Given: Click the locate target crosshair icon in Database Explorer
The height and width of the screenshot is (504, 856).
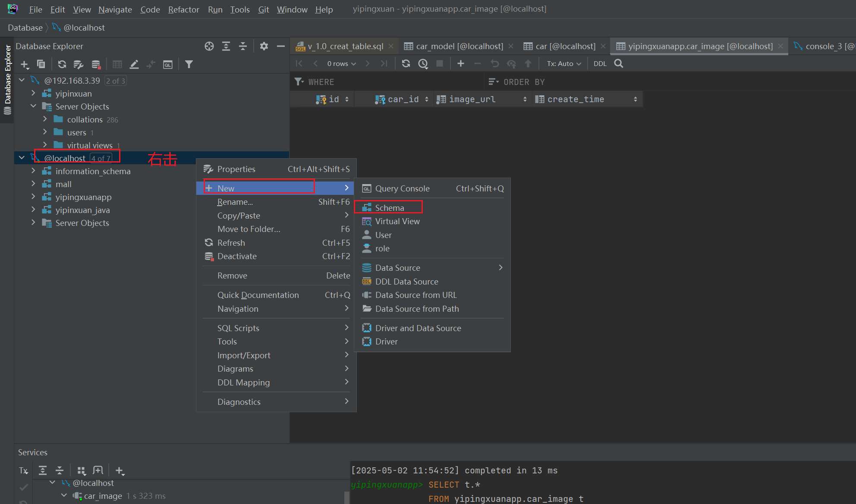Looking at the screenshot, I should click(x=209, y=46).
